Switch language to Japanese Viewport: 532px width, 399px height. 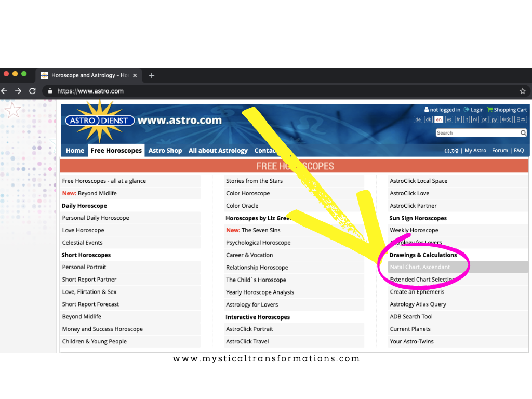(x=521, y=119)
